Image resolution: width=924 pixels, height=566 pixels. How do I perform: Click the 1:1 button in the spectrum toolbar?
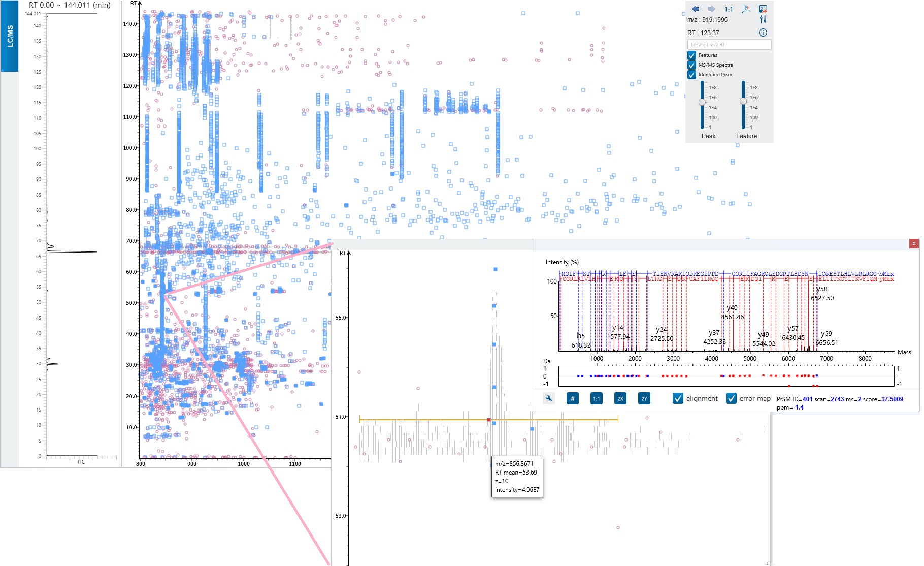click(596, 399)
